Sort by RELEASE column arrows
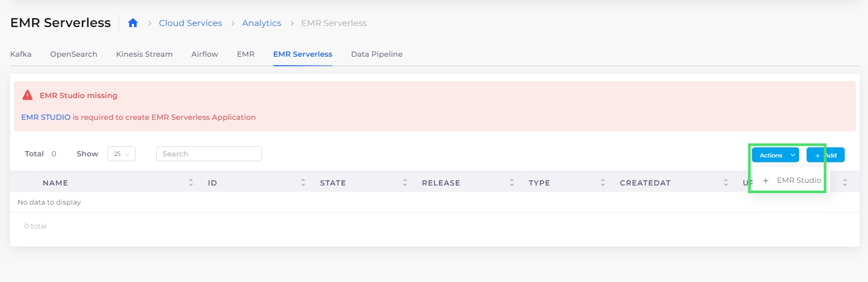The image size is (868, 282). click(x=512, y=182)
